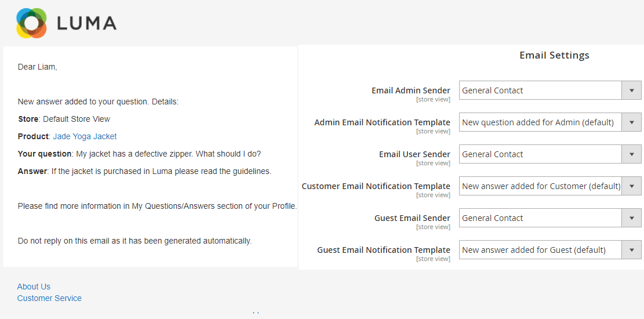Click the Email User Sender label
This screenshot has width=644, height=319.
(x=414, y=154)
